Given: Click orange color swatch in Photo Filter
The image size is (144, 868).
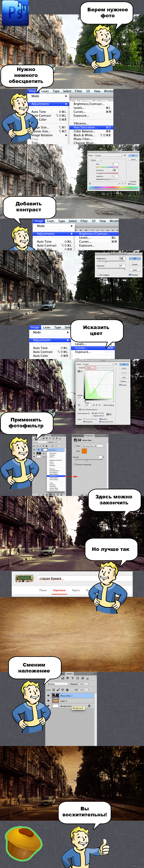Looking at the screenshot, I should 85,451.
